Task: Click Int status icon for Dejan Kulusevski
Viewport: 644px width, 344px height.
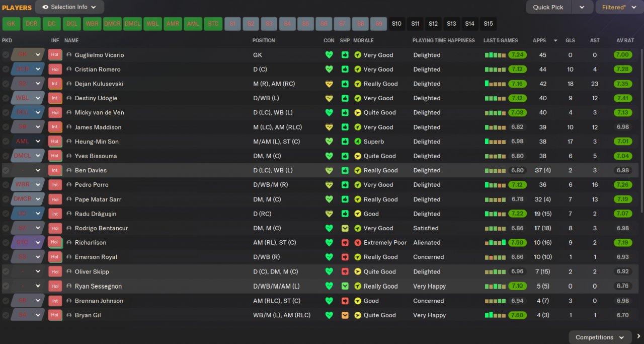Action: tap(55, 84)
